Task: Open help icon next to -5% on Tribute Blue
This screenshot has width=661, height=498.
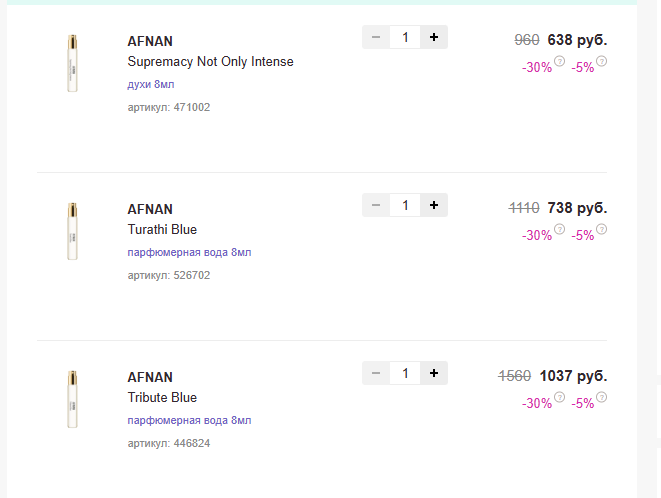Action: coord(602,397)
